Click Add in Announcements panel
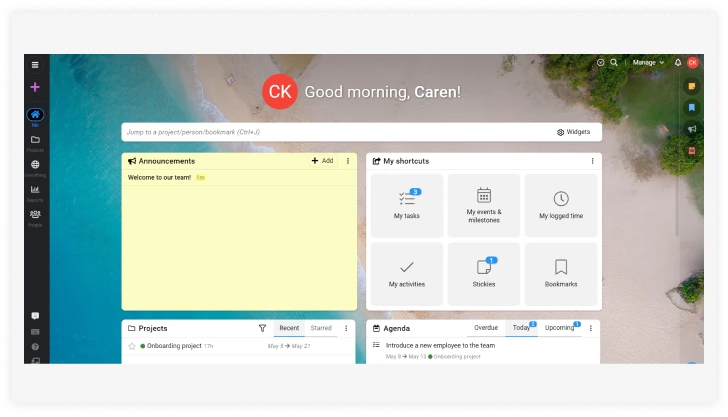This screenshot has width=728, height=417. click(x=322, y=161)
